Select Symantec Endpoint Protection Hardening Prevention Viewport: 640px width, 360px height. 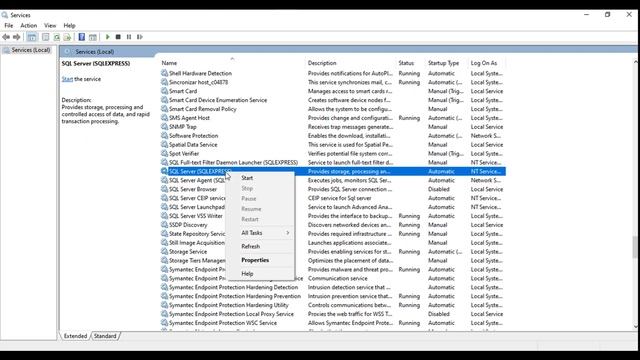235,296
